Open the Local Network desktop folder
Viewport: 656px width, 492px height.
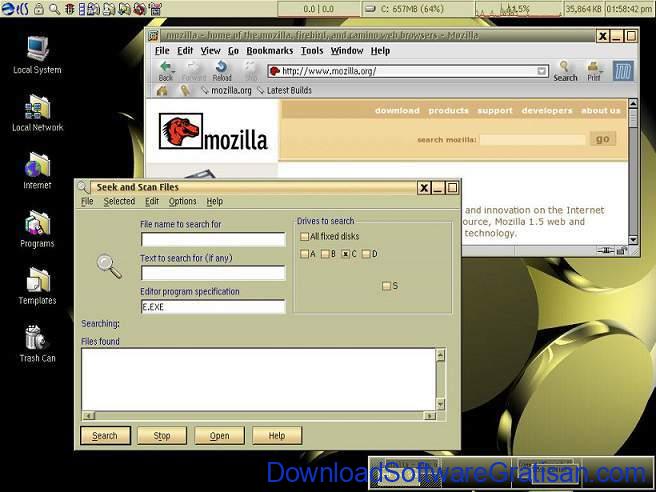[37, 113]
